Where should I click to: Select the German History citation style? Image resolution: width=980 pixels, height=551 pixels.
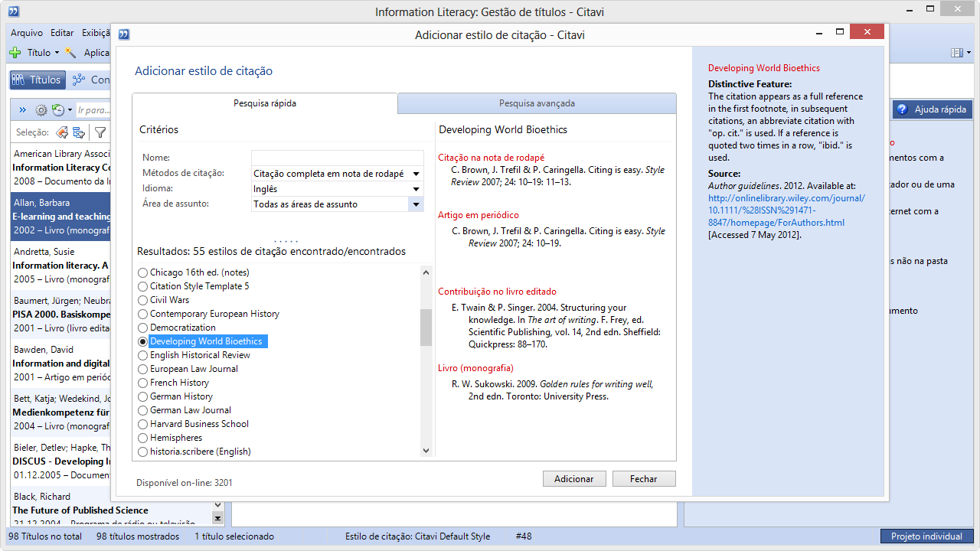[x=142, y=396]
